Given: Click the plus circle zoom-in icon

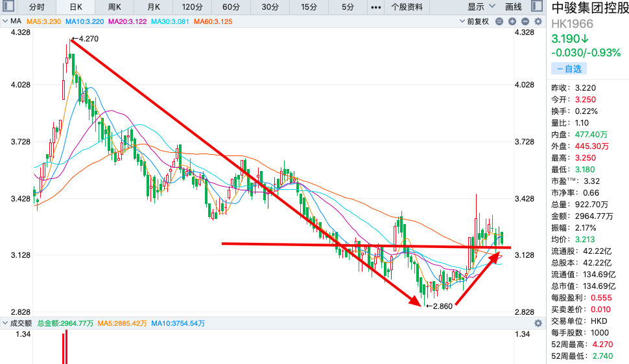Looking at the screenshot, I should [x=512, y=21].
